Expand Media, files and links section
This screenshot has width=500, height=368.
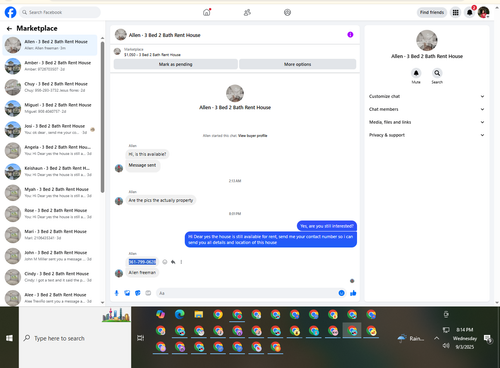pos(427,122)
